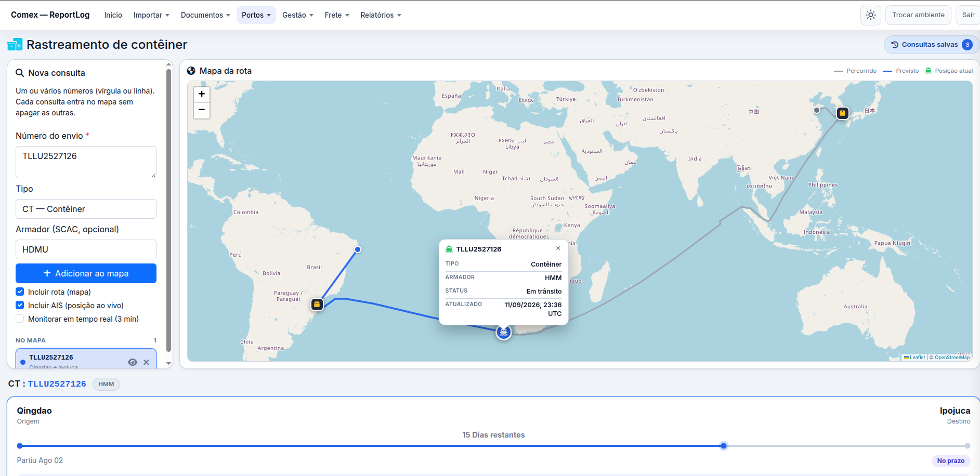The height and width of the screenshot is (476, 980).
Task: Go to the Início page
Action: (x=113, y=15)
